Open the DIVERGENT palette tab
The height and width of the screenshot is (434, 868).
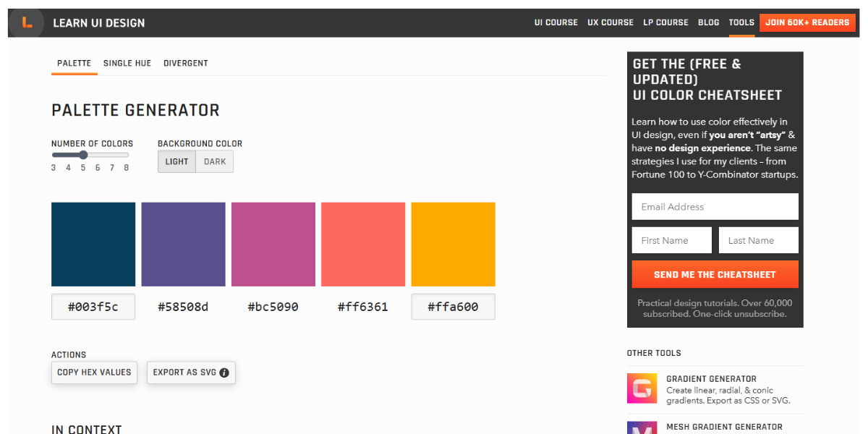pyautogui.click(x=186, y=63)
